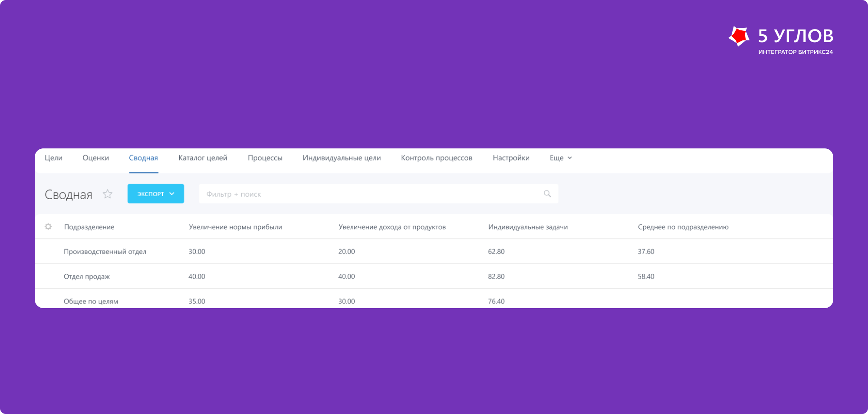Open the Экспорт dropdown button
Viewport: 868px width, 414px height.
click(x=156, y=194)
